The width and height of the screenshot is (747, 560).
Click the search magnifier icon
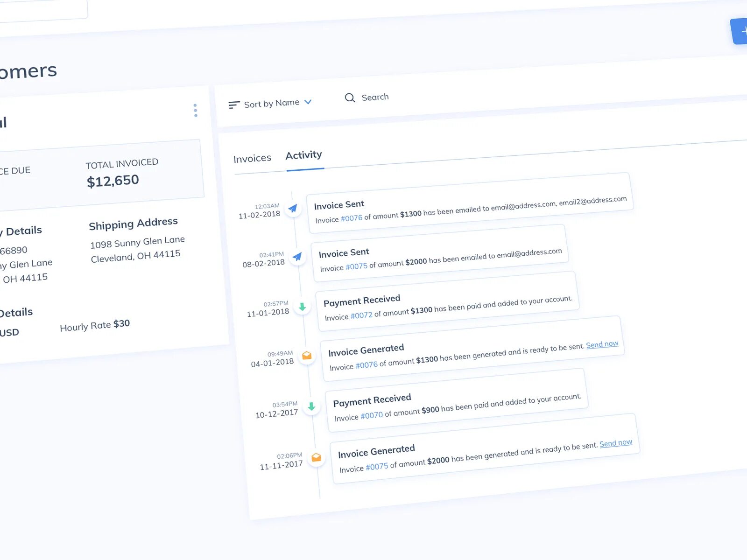pos(350,98)
